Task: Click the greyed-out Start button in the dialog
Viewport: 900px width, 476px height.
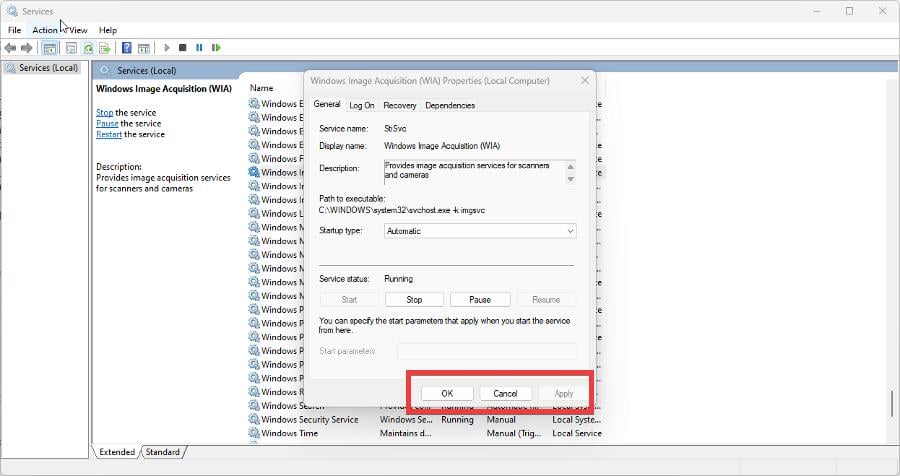Action: [x=349, y=300]
